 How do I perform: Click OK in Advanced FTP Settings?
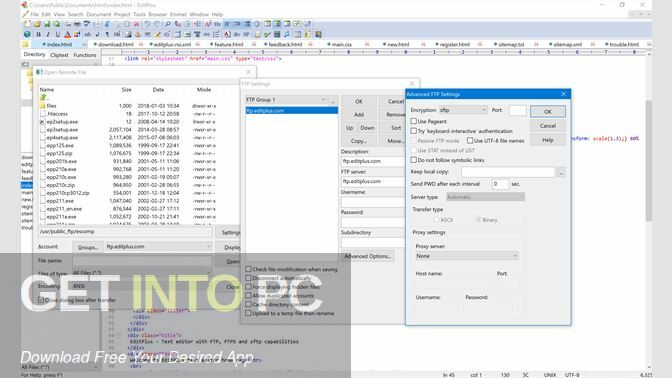[548, 111]
